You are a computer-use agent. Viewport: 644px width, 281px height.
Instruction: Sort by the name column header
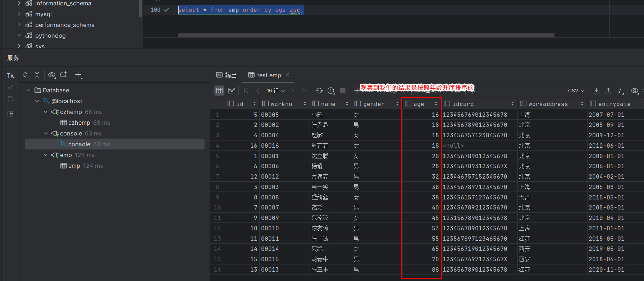331,104
